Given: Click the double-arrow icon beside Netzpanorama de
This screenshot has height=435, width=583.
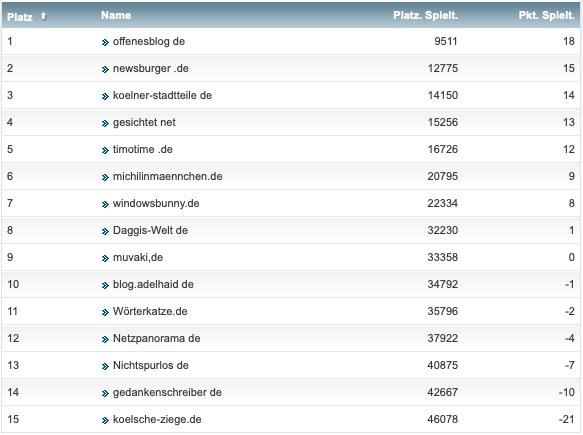Looking at the screenshot, I should click(x=105, y=339).
